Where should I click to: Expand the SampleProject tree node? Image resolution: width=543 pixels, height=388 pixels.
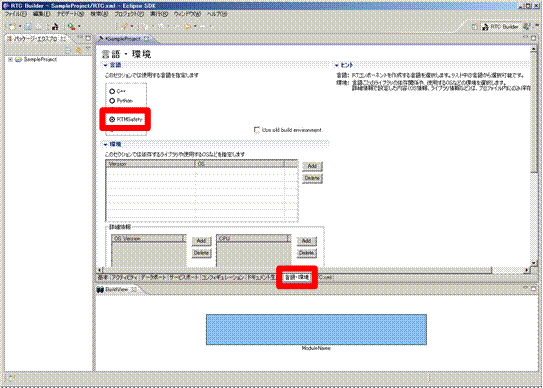[x=10, y=60]
